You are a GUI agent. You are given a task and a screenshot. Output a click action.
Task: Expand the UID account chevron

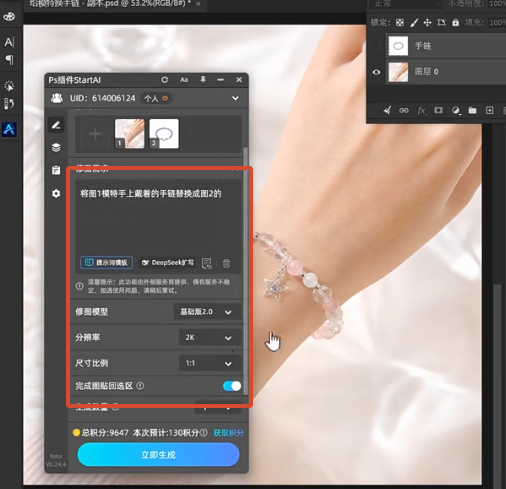point(235,98)
